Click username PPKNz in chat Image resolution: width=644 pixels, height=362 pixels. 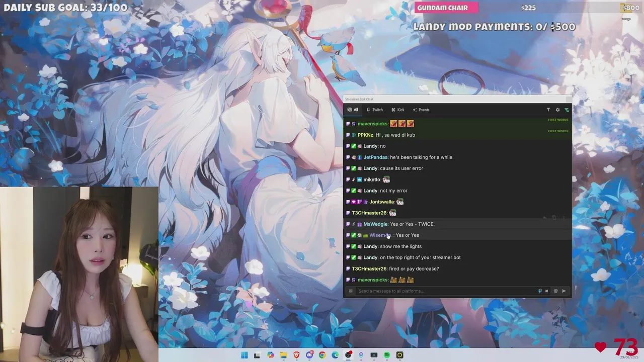click(365, 135)
